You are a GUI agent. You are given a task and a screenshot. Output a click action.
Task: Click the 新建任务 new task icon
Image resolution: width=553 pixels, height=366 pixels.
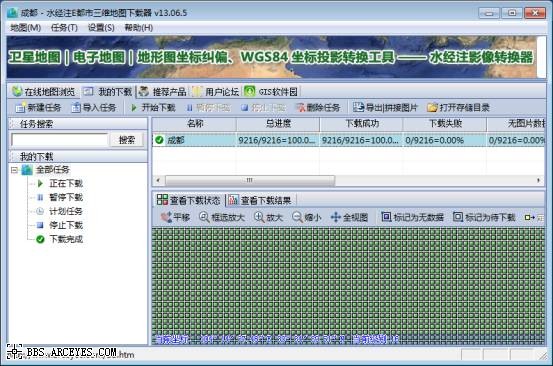click(20, 108)
